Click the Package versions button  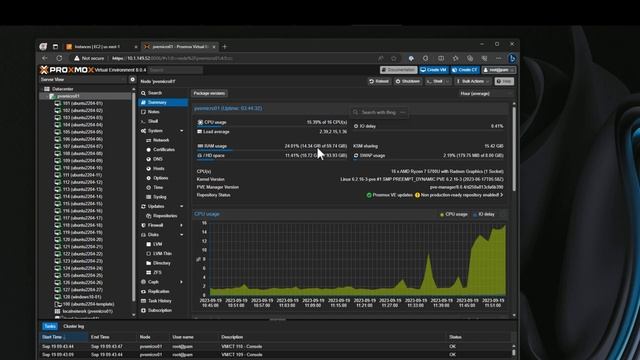pos(209,93)
